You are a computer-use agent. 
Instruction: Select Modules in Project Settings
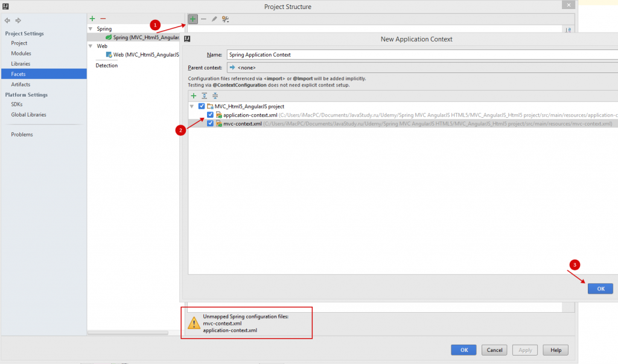pyautogui.click(x=21, y=54)
